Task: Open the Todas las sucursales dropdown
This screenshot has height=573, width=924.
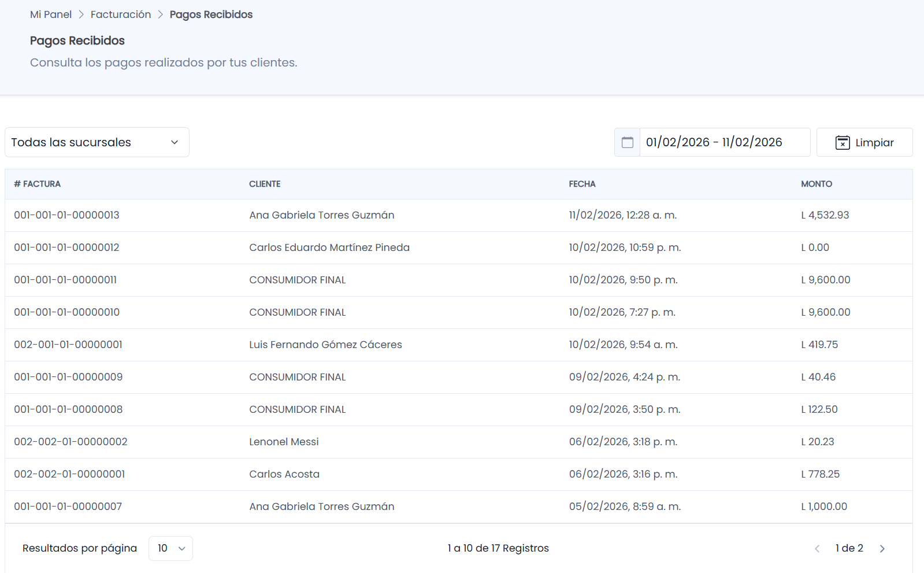Action: 97,142
